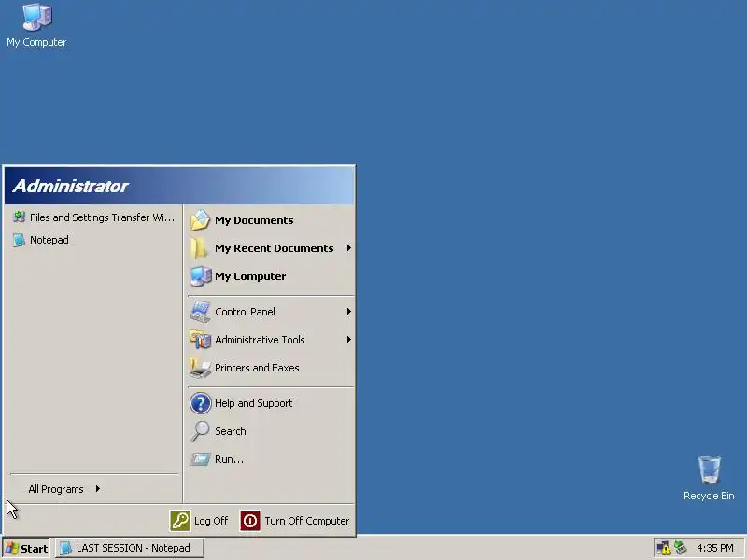The width and height of the screenshot is (747, 560).
Task: Click the Notepad icon on taskbar button
Action: coord(65,548)
